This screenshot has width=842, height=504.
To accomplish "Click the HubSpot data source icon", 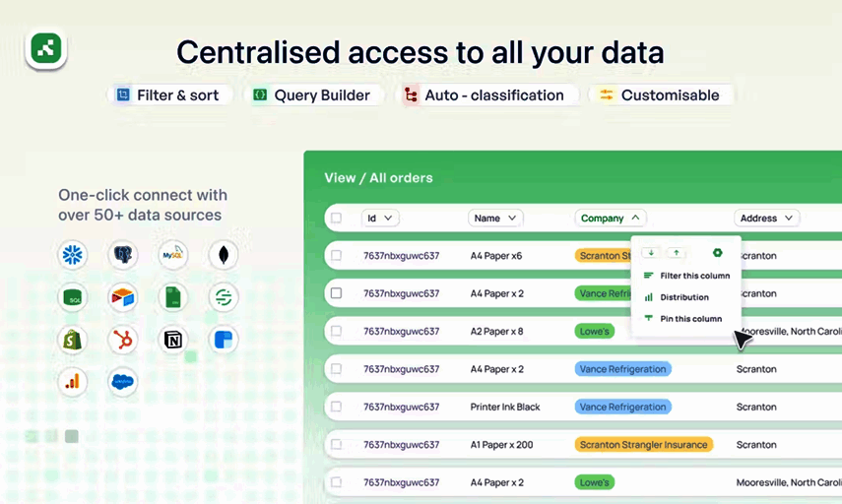I will coord(123,340).
